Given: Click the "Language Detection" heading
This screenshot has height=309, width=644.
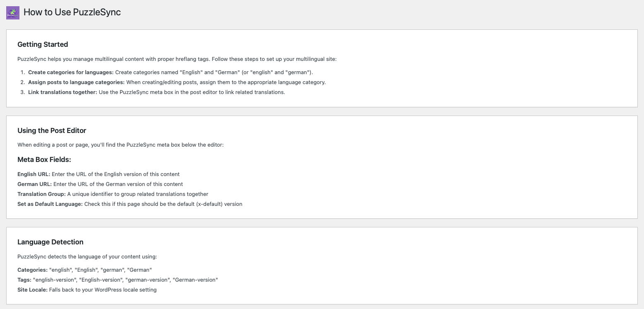Looking at the screenshot, I should click(x=50, y=242).
